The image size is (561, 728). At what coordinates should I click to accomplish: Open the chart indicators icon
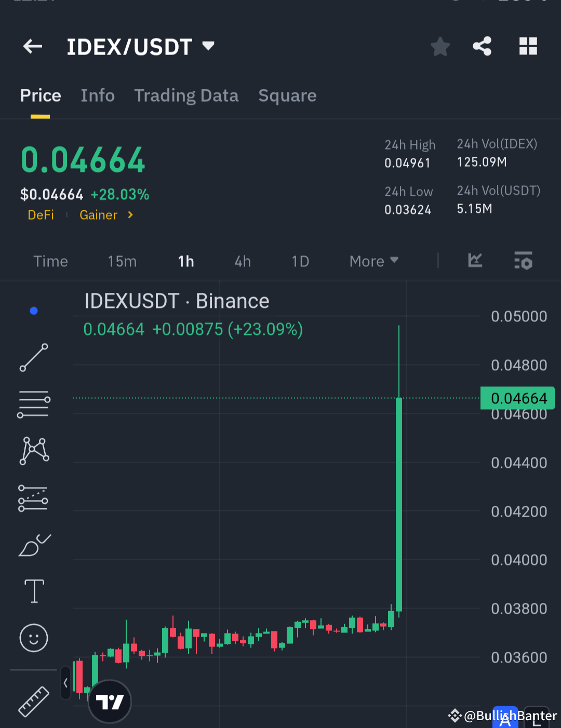474,261
